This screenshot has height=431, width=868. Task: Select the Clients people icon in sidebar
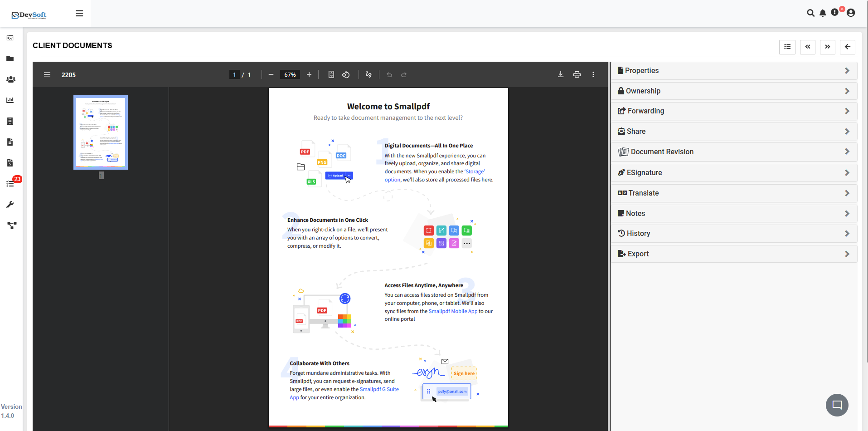click(x=10, y=79)
